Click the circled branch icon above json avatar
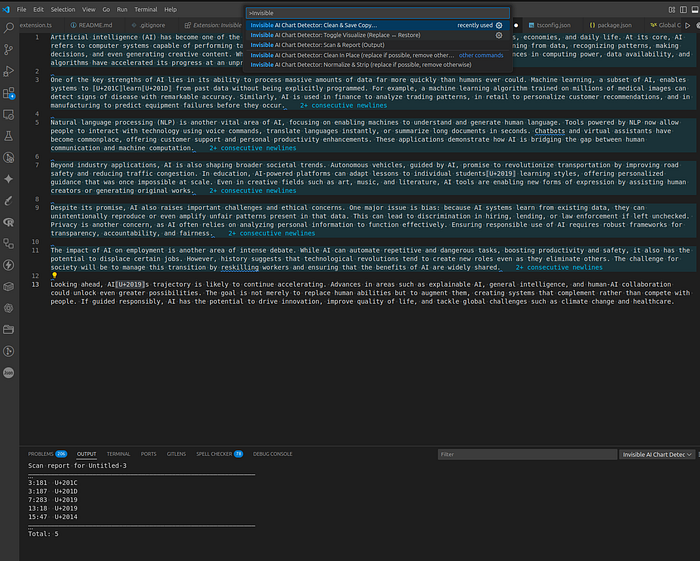 8,351
